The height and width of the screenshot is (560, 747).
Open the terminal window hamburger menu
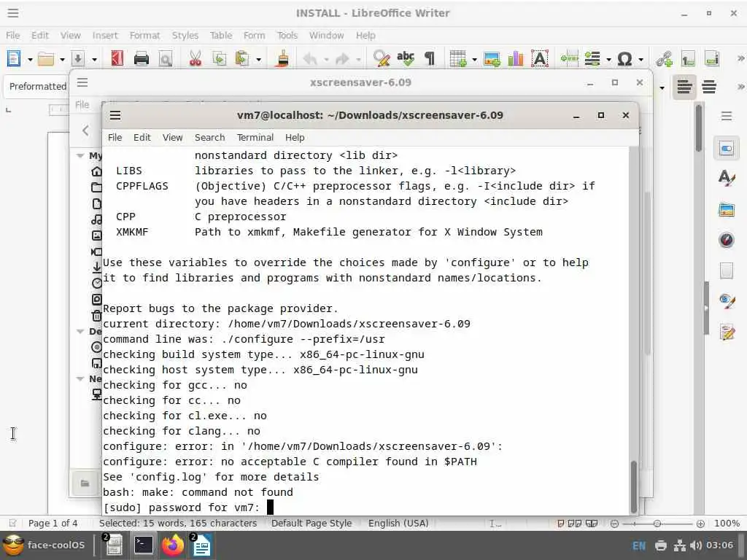[115, 115]
